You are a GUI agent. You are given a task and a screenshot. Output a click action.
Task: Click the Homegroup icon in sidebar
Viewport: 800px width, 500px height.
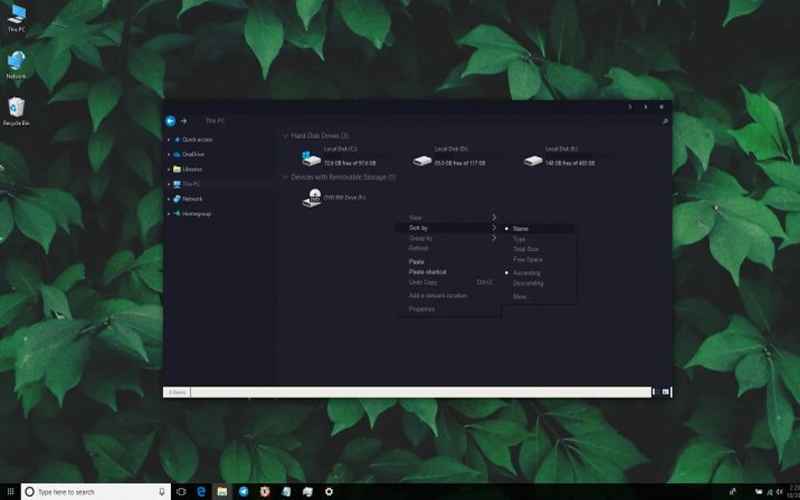coord(177,213)
